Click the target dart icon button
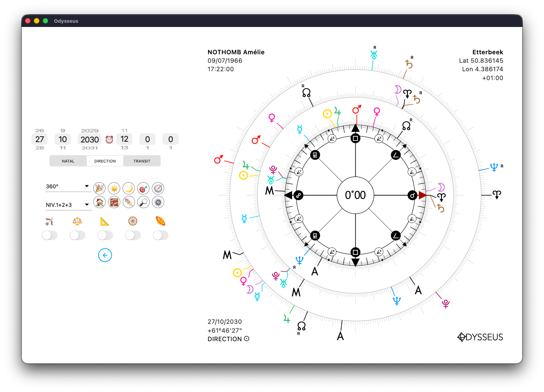The image size is (544, 392). (143, 188)
